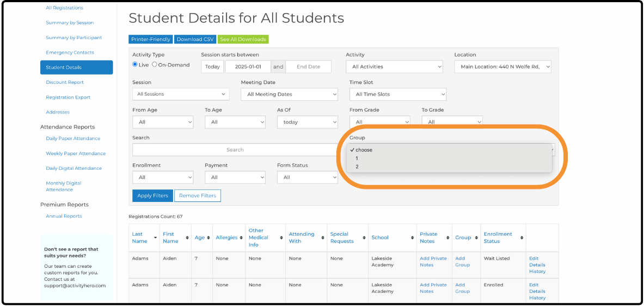Sort table by First Name arrows

coord(187,238)
